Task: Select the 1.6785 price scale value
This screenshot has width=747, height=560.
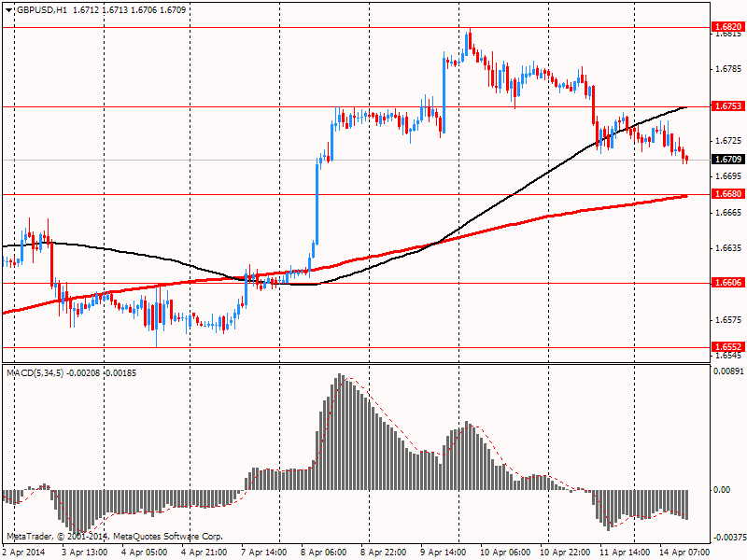Action: pyautogui.click(x=729, y=69)
